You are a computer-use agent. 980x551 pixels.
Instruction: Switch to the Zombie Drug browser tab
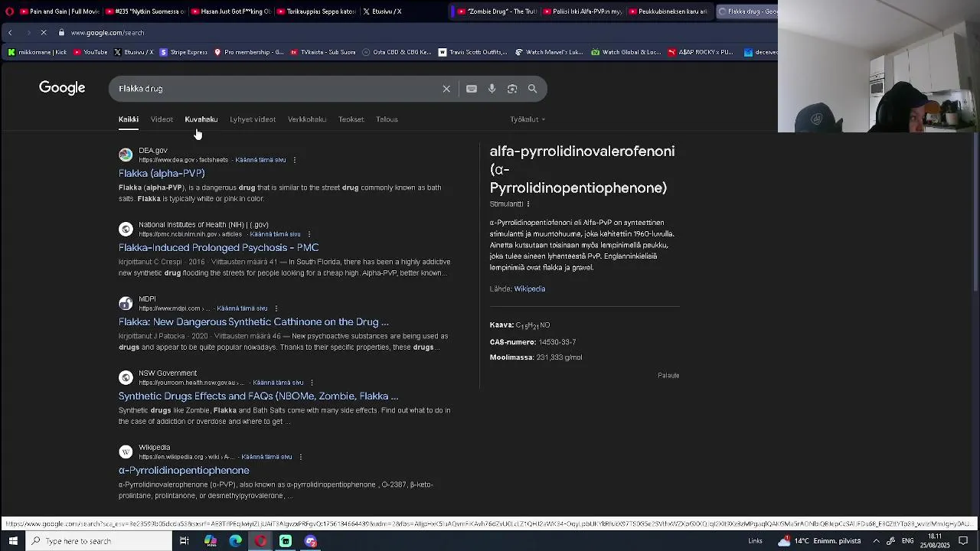tap(495, 11)
